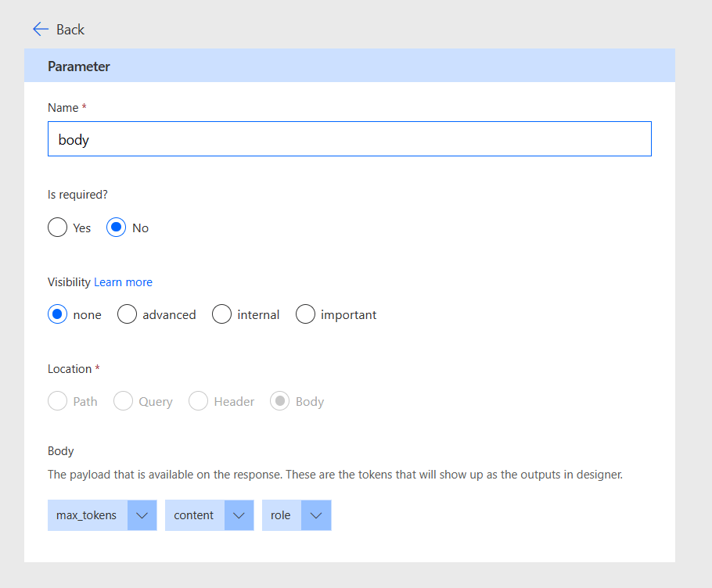Expand the max_tokens chevron dropdown
The height and width of the screenshot is (588, 712).
pos(142,515)
